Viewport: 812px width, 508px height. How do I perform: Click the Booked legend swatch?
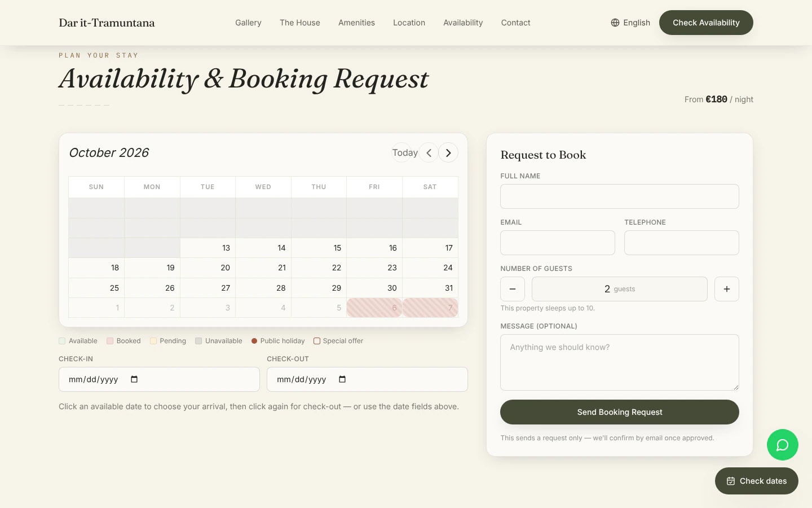[110, 341]
